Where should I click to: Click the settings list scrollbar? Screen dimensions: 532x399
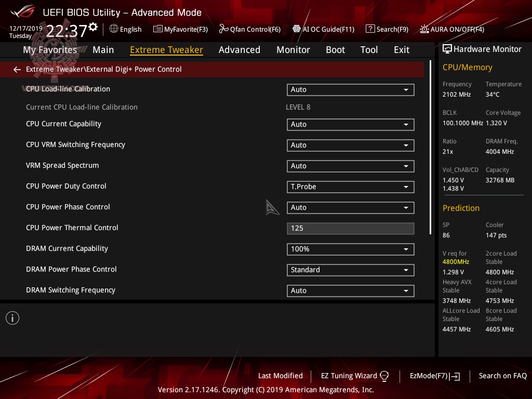coord(430,147)
